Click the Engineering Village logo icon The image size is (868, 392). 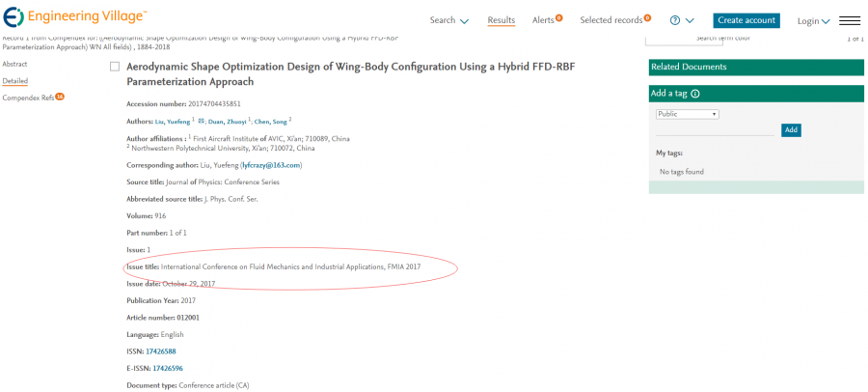tap(14, 19)
